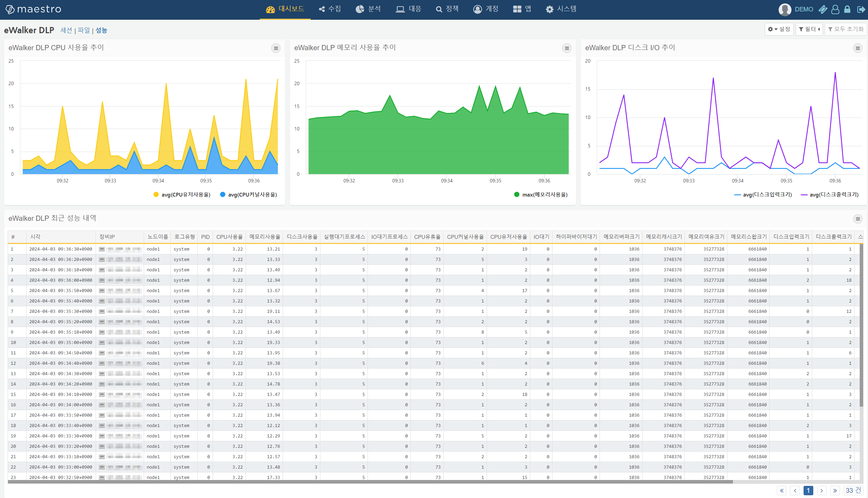Go to previous page of results
868x498 pixels.
click(x=795, y=490)
